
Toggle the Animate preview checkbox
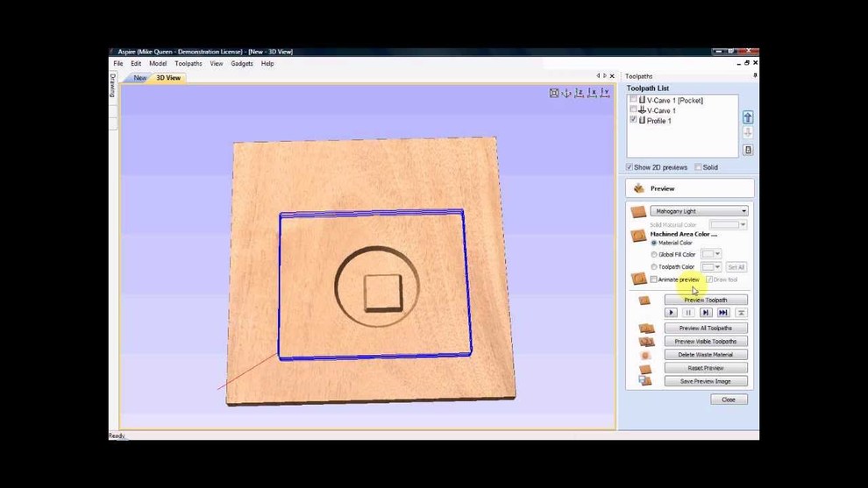[x=654, y=279]
